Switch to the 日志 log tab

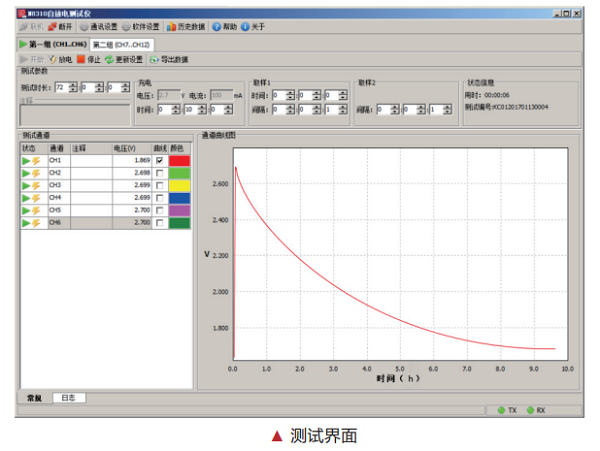pyautogui.click(x=69, y=397)
